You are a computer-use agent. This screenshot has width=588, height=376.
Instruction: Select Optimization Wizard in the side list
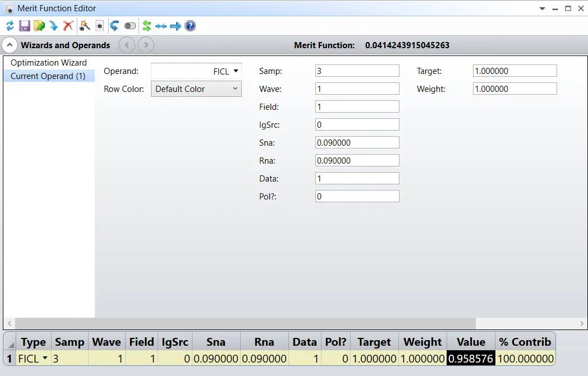coord(49,63)
